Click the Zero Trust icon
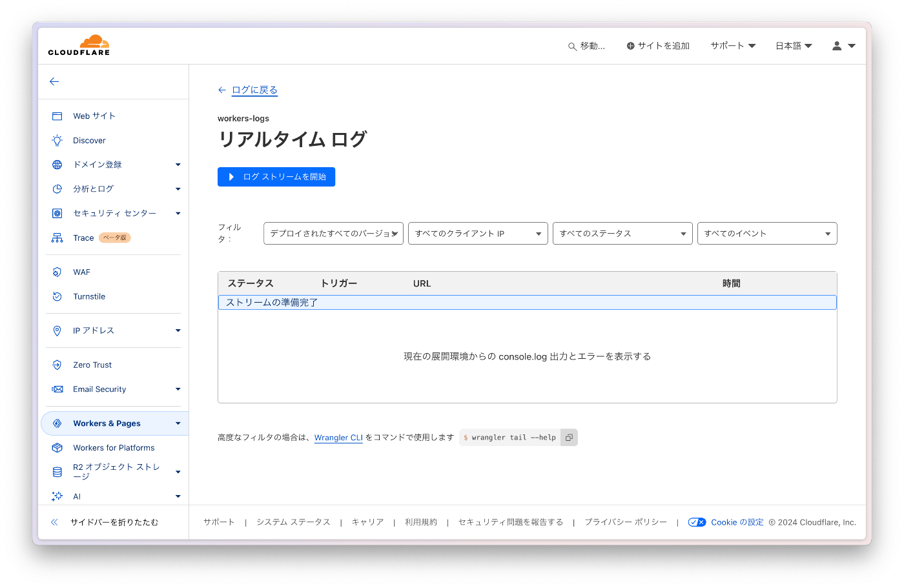 57,365
